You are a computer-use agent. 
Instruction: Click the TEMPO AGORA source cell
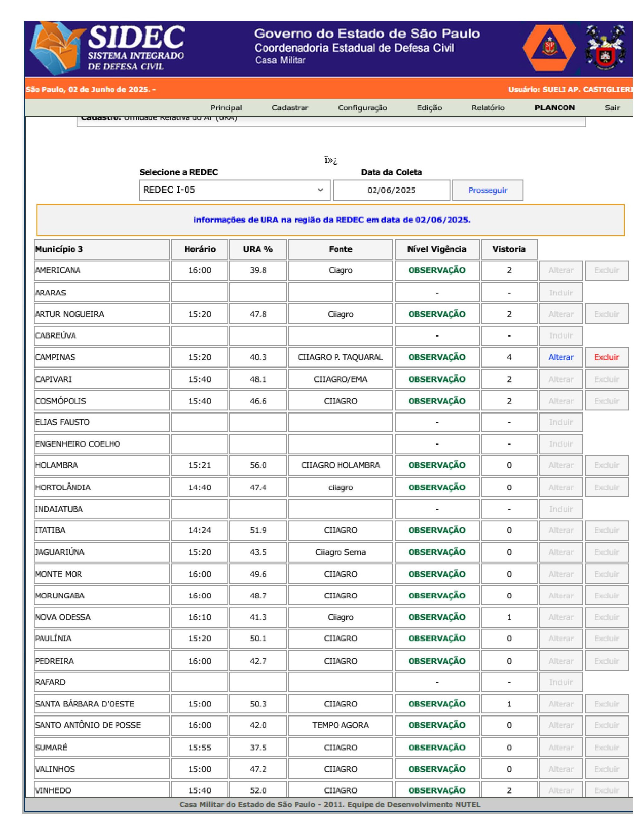point(341,726)
